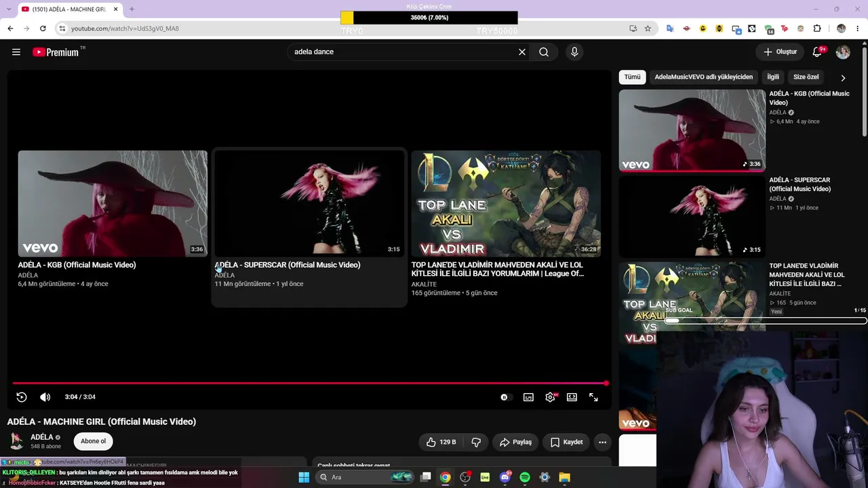Go to YouTube Premium home logo
Image resolution: width=868 pixels, height=488 pixels.
(56, 52)
